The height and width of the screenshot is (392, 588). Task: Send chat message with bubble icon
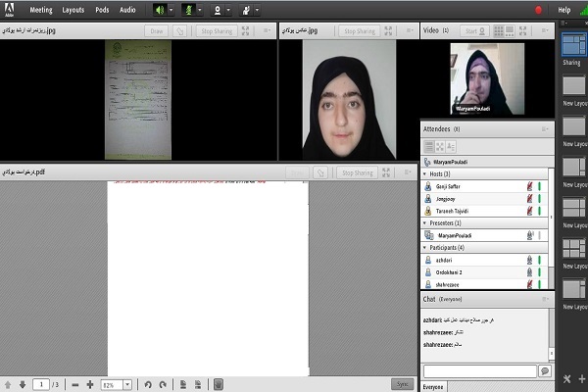pos(545,371)
